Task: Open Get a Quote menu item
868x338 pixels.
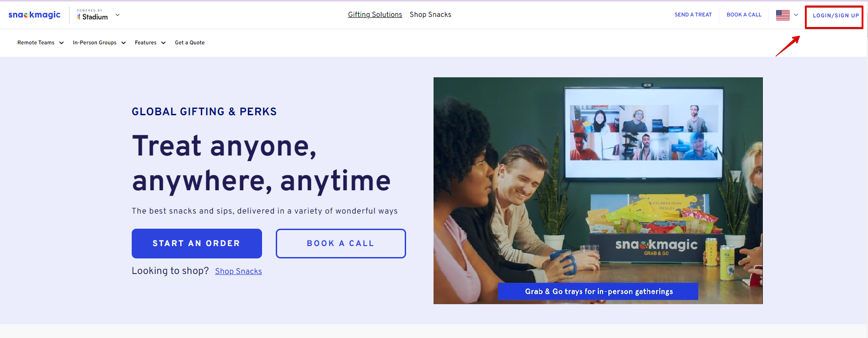Action: (190, 43)
